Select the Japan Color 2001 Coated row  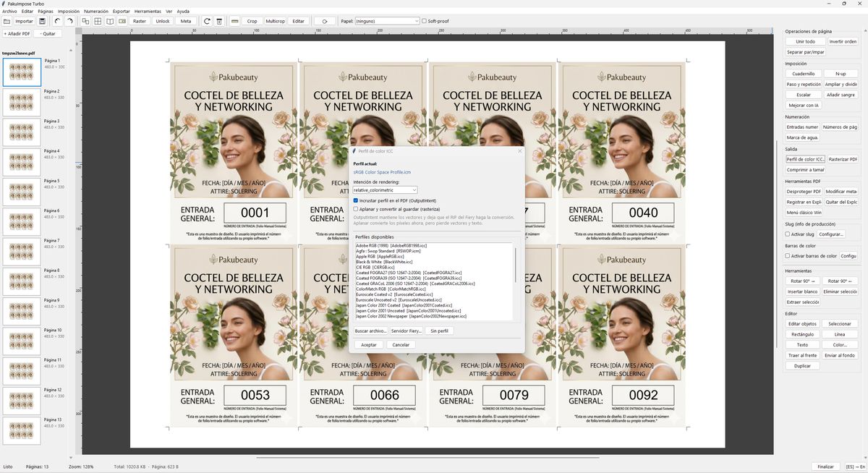click(434, 305)
